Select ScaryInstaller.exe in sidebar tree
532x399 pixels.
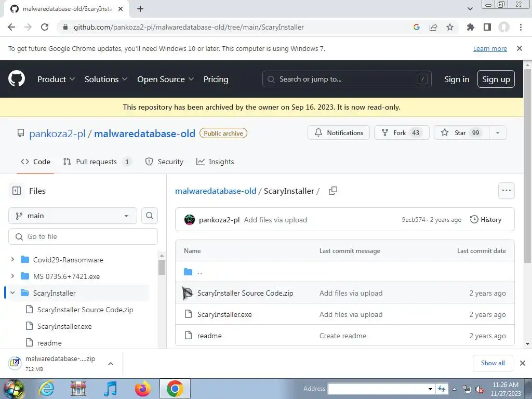coord(64,326)
